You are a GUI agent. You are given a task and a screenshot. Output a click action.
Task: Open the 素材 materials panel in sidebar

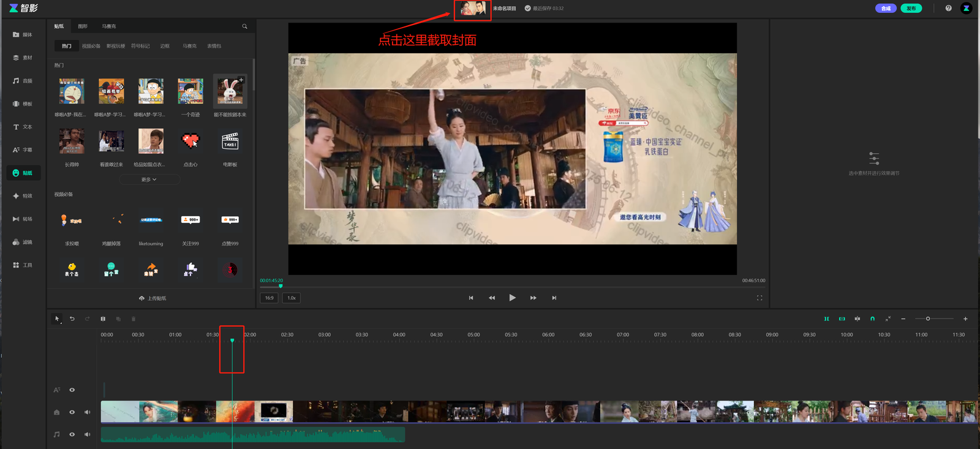23,58
